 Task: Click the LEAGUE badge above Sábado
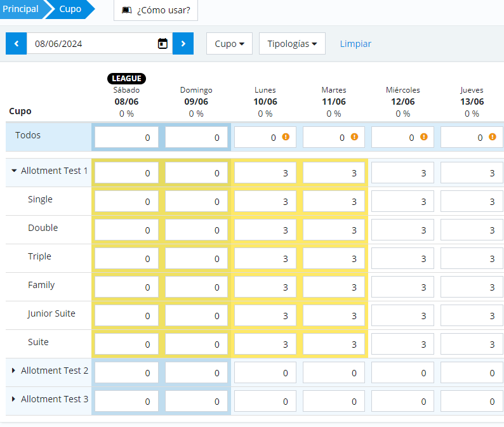[x=126, y=79]
